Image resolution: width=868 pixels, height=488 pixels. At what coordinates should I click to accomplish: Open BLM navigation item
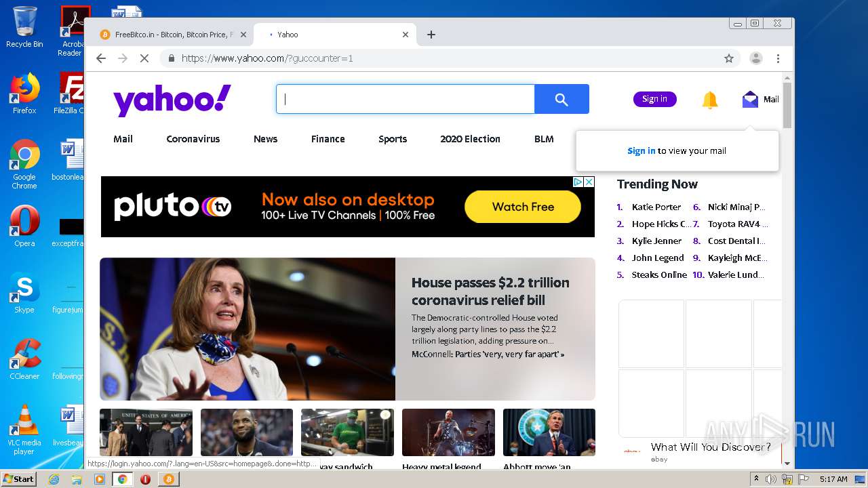[x=544, y=139]
